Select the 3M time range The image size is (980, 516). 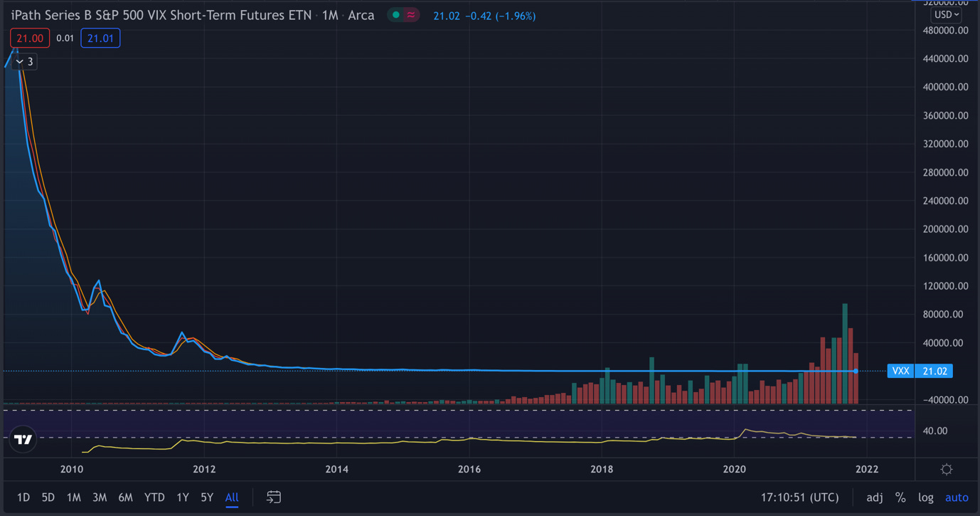pos(100,497)
